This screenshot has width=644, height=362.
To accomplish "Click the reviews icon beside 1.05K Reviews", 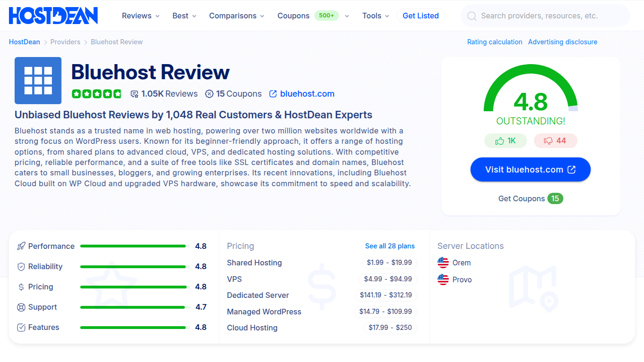I will point(134,94).
